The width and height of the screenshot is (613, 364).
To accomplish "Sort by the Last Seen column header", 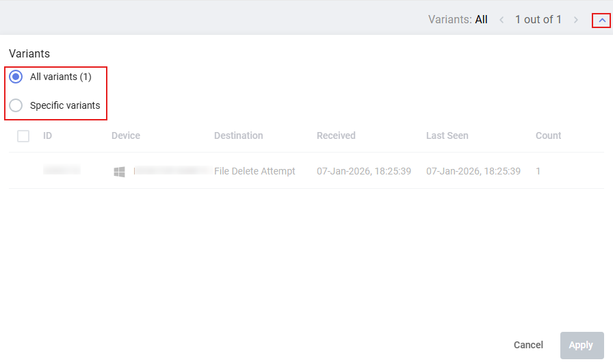I will (447, 136).
